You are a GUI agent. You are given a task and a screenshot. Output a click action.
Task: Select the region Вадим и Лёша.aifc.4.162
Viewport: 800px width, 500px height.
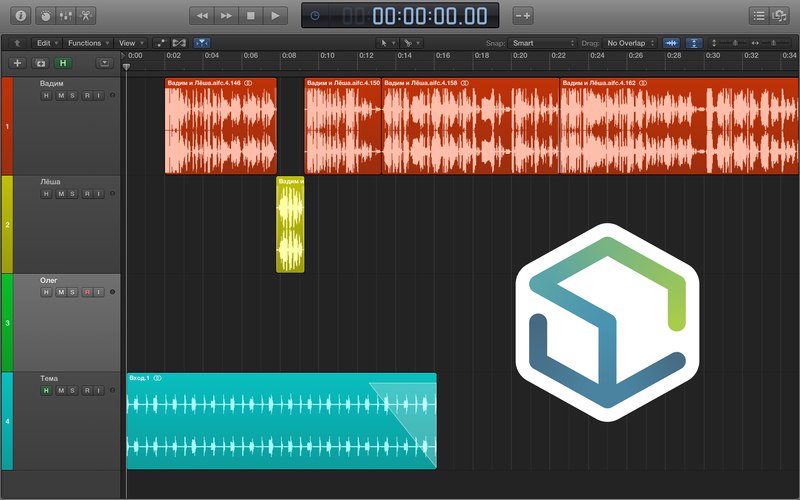[680, 126]
